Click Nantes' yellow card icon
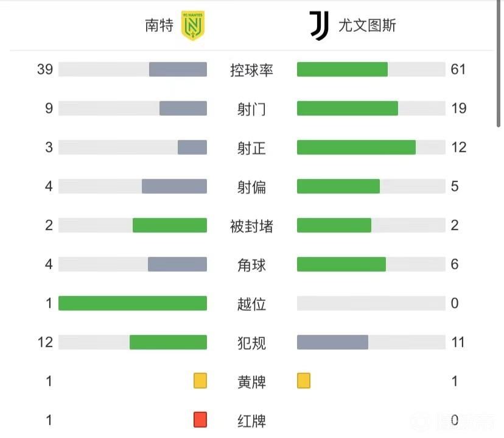 tap(200, 381)
